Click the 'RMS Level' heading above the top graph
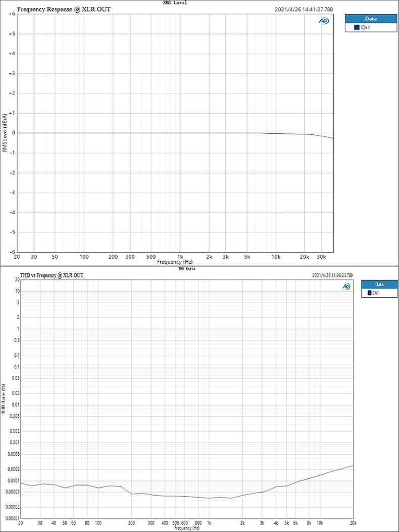Image resolution: width=399 pixels, height=532 pixels. click(x=175, y=3)
